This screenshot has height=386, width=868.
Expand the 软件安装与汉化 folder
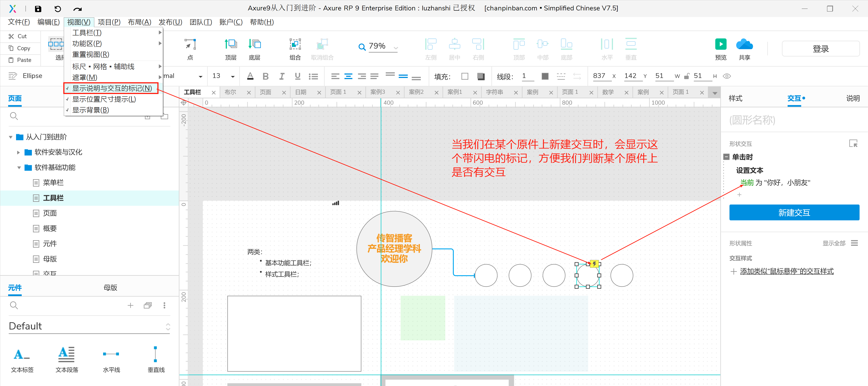tap(19, 153)
